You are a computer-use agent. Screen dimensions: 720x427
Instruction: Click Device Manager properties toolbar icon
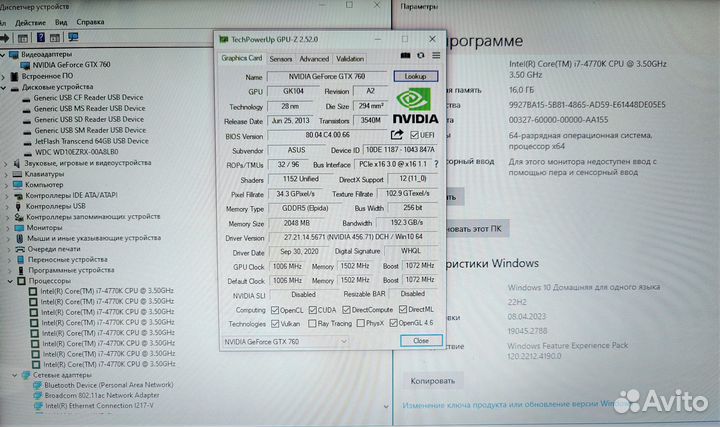click(22, 38)
